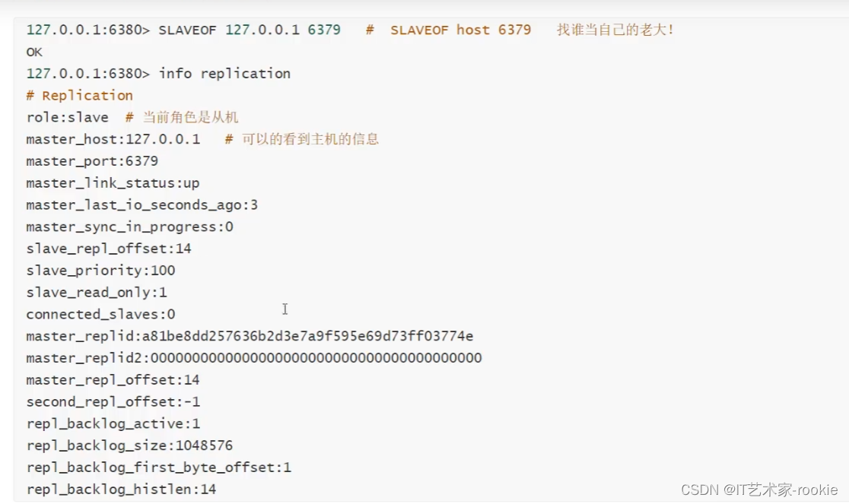
Task: Click the # Replication header line
Action: (x=79, y=96)
